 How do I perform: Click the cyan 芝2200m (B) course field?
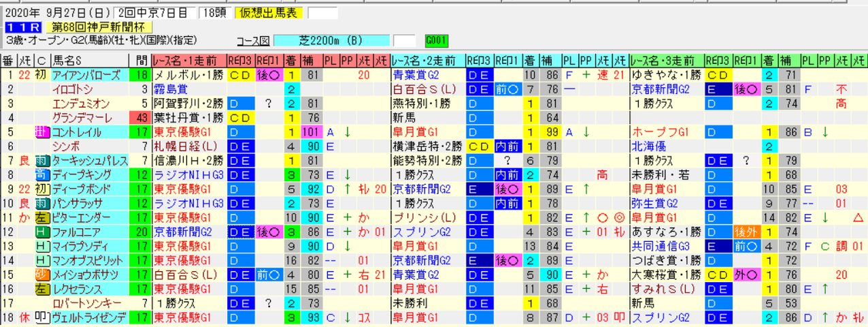pos(334,40)
